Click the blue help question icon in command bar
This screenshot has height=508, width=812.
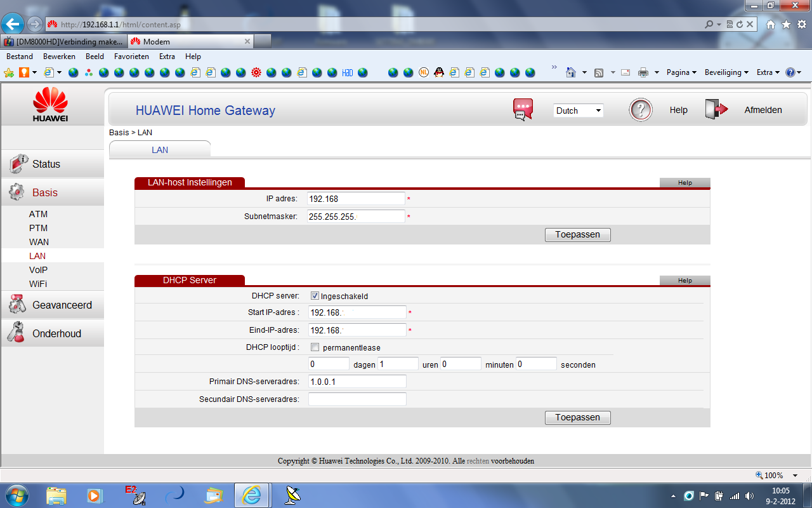[x=790, y=72]
